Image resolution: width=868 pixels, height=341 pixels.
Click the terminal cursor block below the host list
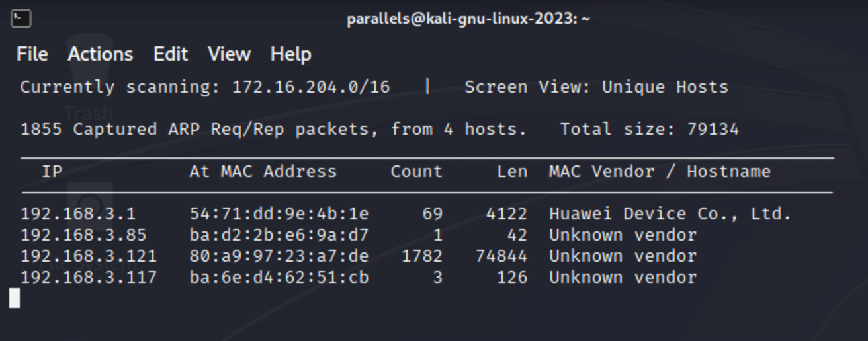coord(15,299)
